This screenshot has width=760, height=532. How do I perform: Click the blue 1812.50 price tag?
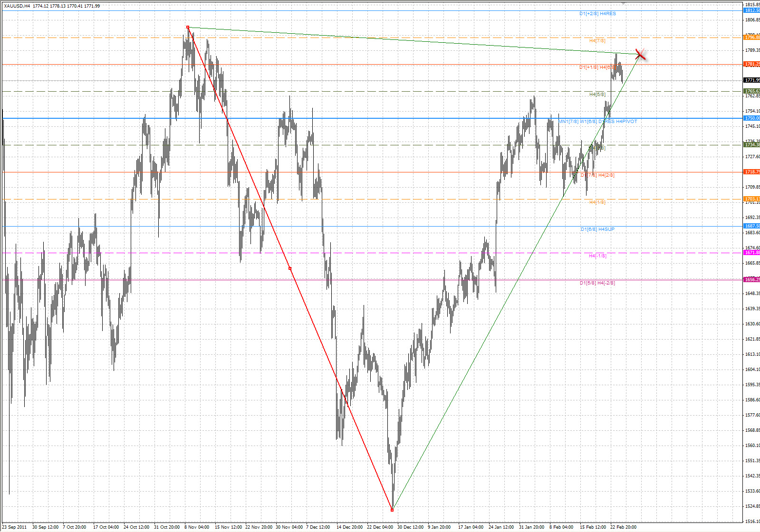751,10
